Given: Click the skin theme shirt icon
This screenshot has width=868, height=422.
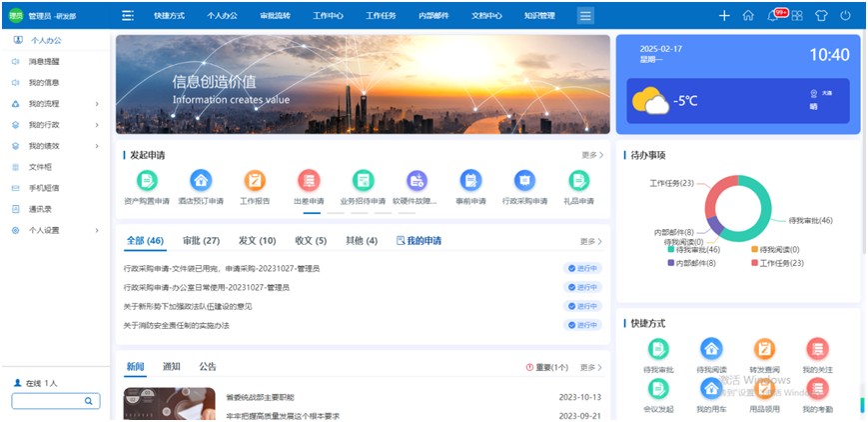Looking at the screenshot, I should [821, 16].
